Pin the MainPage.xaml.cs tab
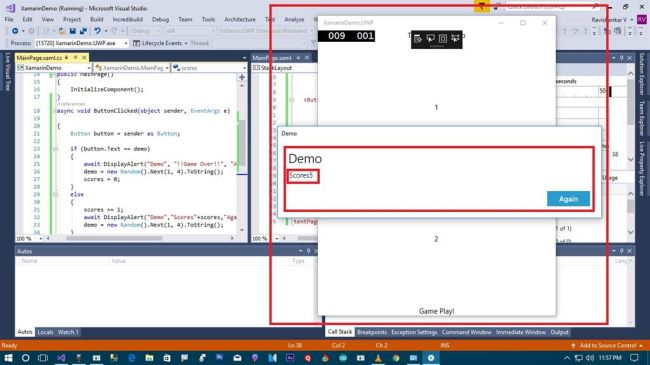The height and width of the screenshot is (365, 650). (75, 57)
